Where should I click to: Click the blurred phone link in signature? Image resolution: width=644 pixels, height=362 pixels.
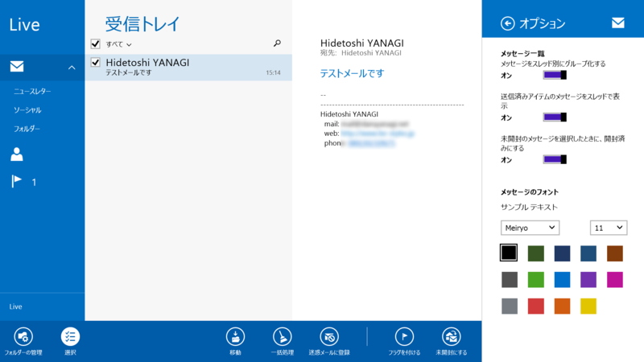click(372, 143)
